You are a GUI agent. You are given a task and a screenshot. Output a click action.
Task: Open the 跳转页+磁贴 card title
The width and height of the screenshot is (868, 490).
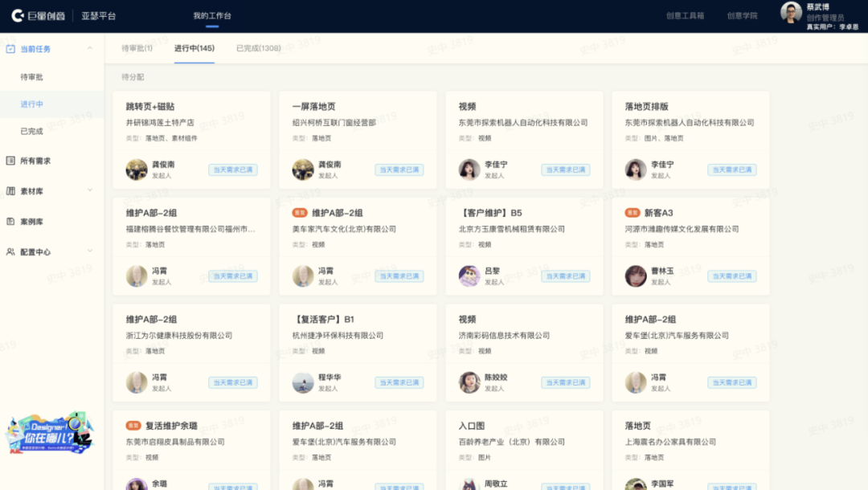(x=150, y=106)
